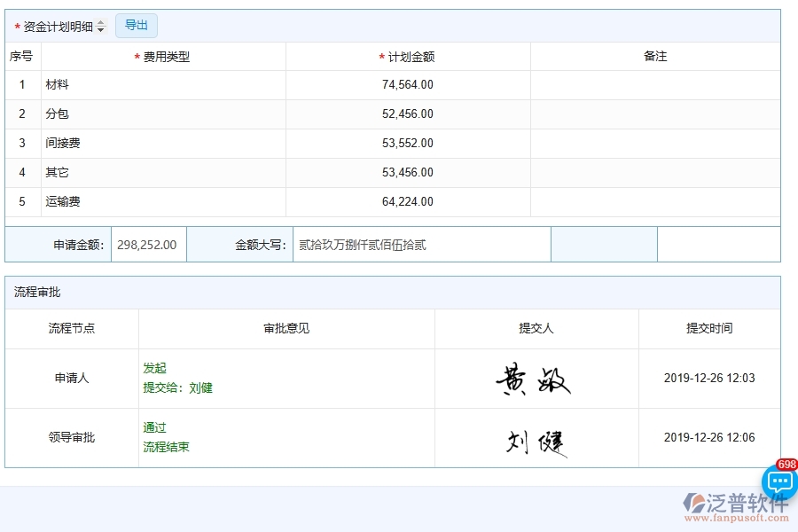Click the 导出 export button

click(136, 25)
